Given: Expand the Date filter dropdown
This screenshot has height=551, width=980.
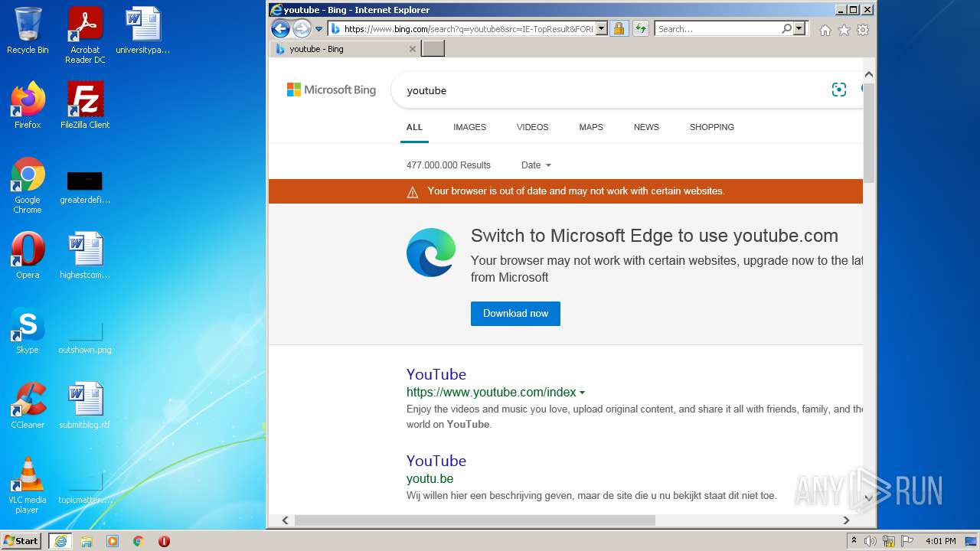Looking at the screenshot, I should point(536,165).
